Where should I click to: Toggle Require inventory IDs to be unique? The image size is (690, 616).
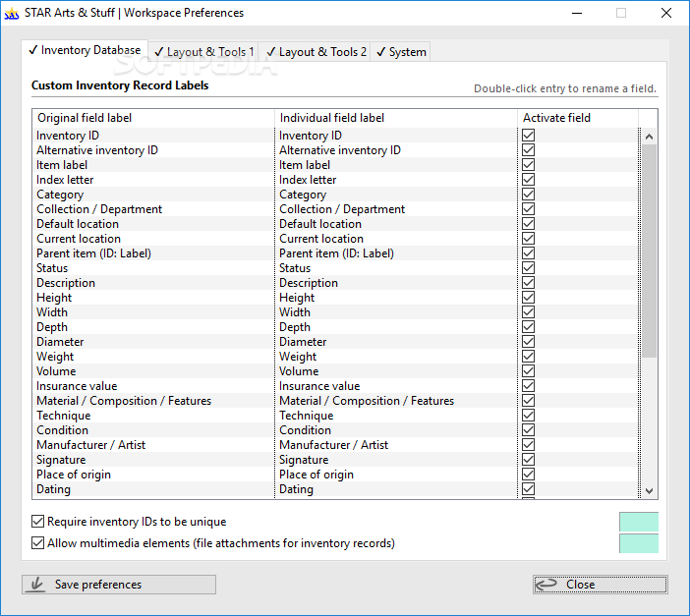pos(38,522)
